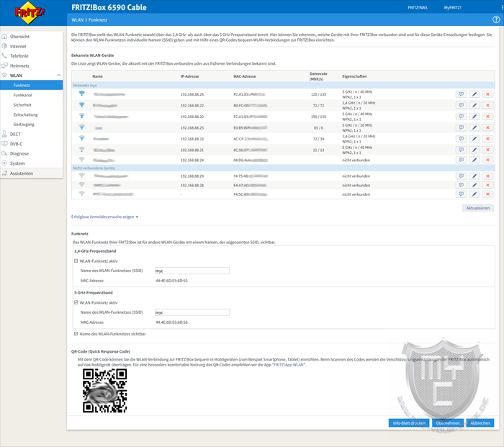Click pencil icon for device 192.168.88.28
Image resolution: width=504 pixels, height=447 pixels.
[x=474, y=185]
